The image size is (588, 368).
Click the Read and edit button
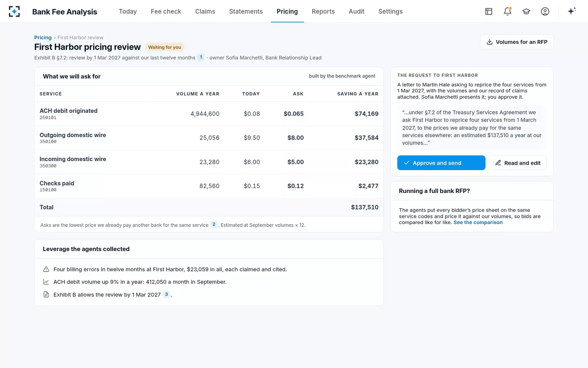click(518, 163)
